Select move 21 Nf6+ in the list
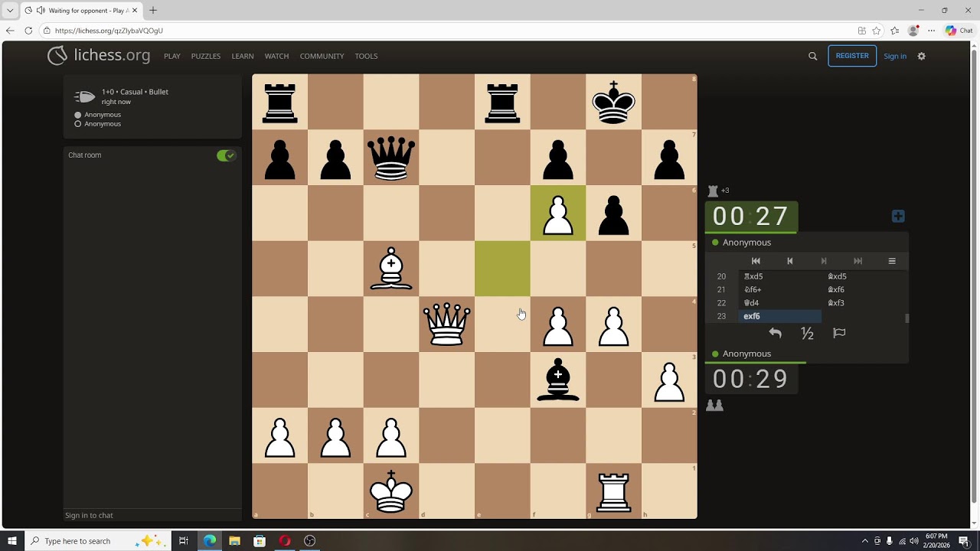The width and height of the screenshot is (980, 551). tap(779, 289)
